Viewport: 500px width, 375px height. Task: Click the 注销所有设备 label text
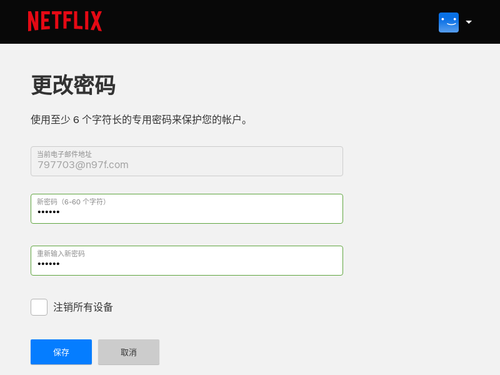[x=83, y=307]
